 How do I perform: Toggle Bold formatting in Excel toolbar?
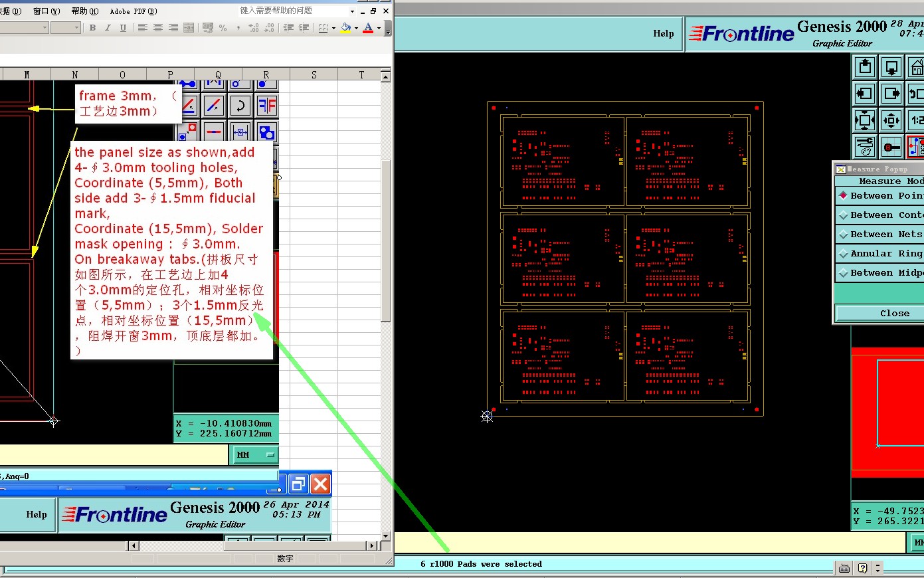(x=92, y=28)
